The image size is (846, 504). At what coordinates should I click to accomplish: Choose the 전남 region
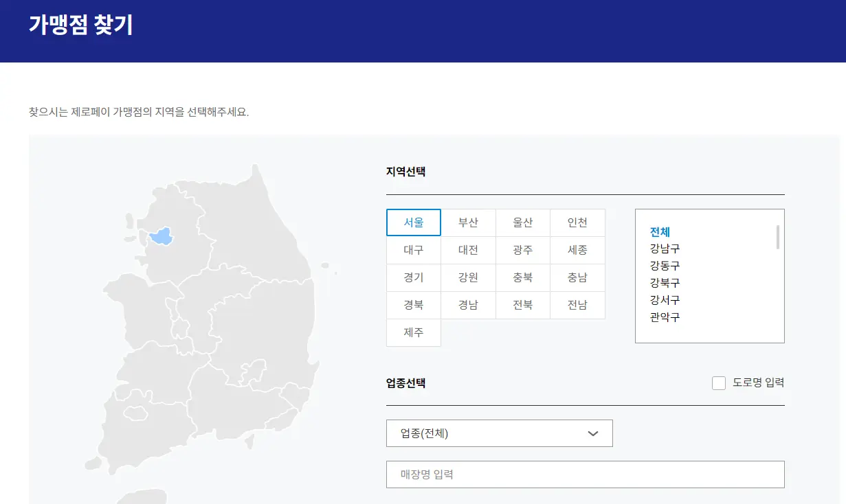[578, 305]
